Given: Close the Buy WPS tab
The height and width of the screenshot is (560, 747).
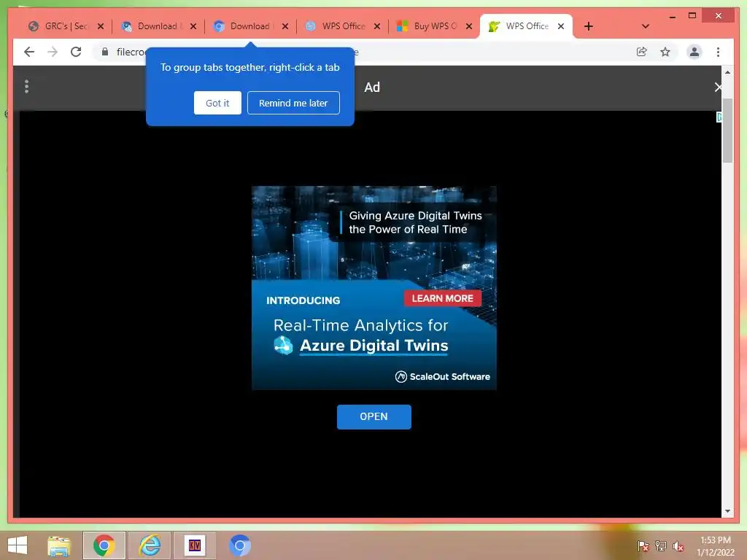Looking at the screenshot, I should point(469,26).
